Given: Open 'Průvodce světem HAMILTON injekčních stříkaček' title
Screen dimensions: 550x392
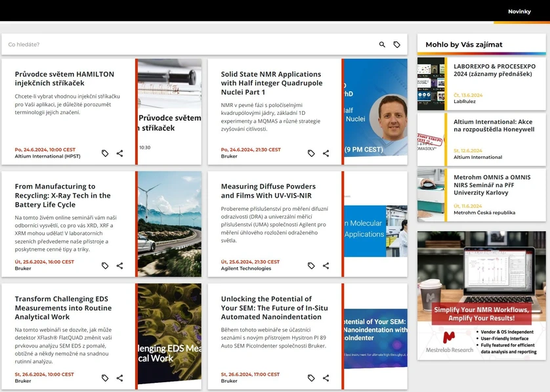Looking at the screenshot, I should point(64,79).
